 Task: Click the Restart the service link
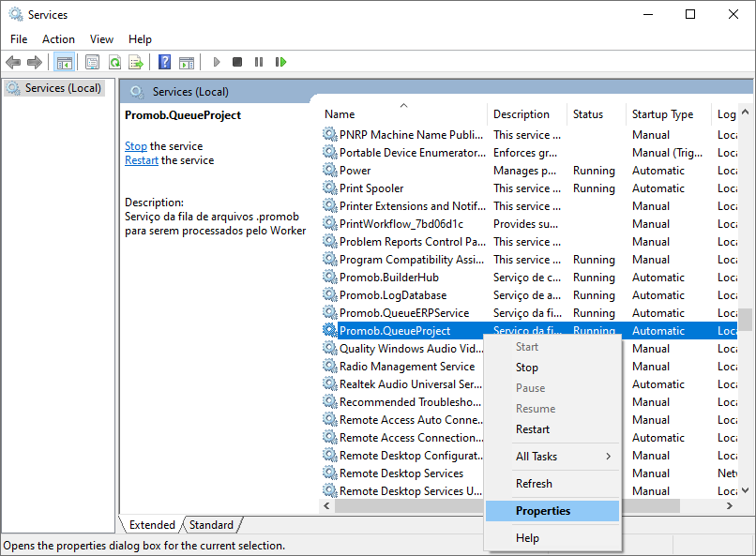tap(142, 160)
